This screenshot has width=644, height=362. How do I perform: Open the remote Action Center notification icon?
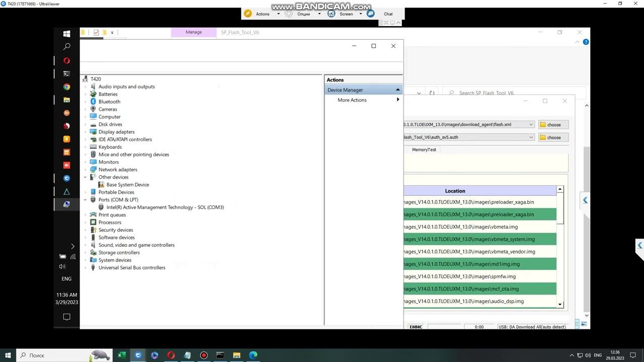[x=66, y=317]
